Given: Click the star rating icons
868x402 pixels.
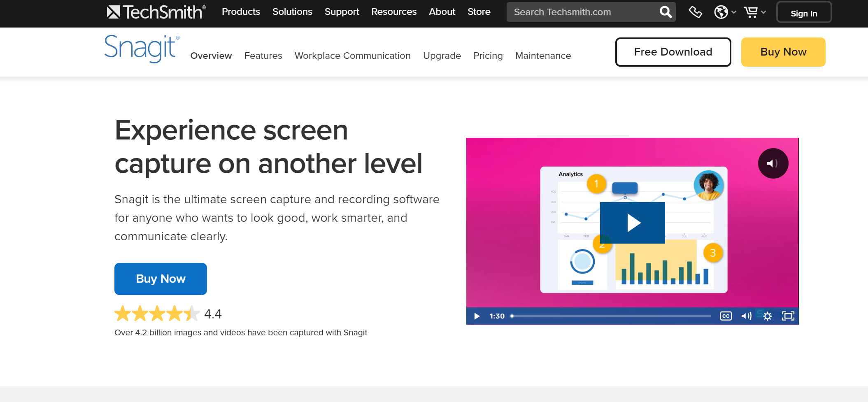Looking at the screenshot, I should coord(157,314).
